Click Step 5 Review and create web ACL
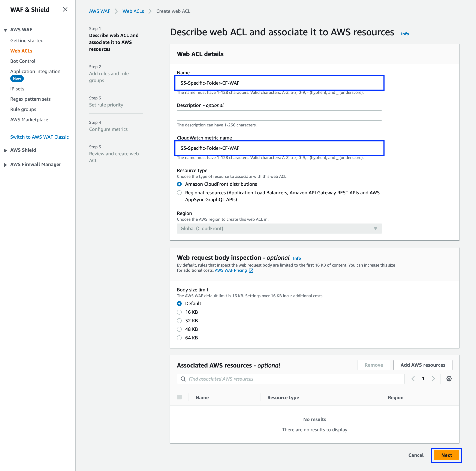The image size is (476, 471). pyautogui.click(x=114, y=157)
